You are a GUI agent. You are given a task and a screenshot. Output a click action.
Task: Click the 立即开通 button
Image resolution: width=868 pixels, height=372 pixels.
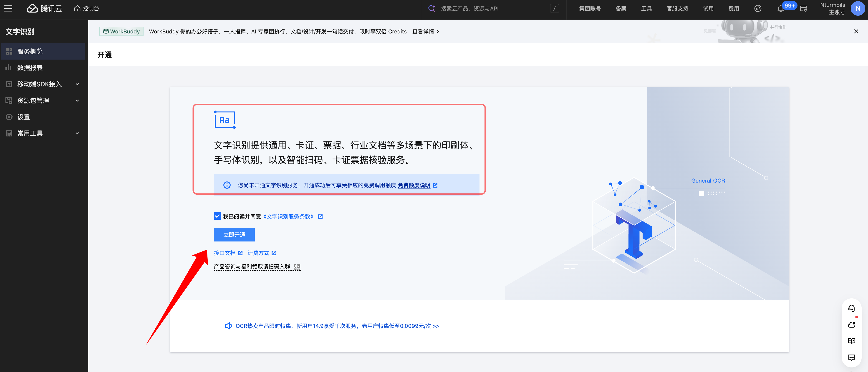[x=234, y=234]
